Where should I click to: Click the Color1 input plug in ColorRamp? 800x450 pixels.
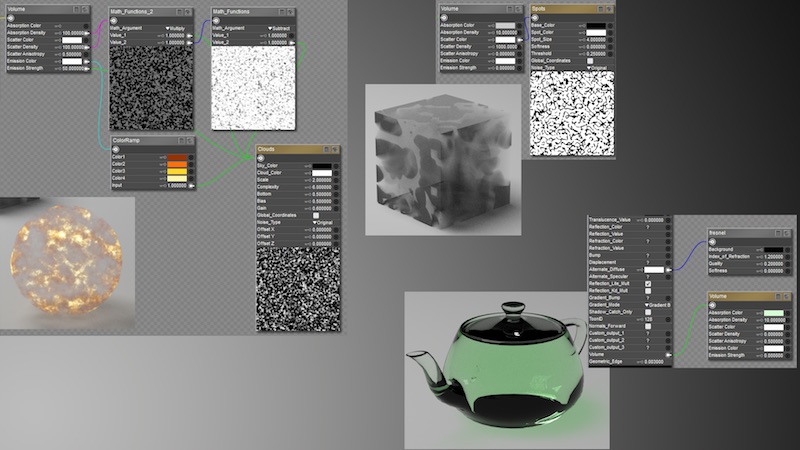191,157
